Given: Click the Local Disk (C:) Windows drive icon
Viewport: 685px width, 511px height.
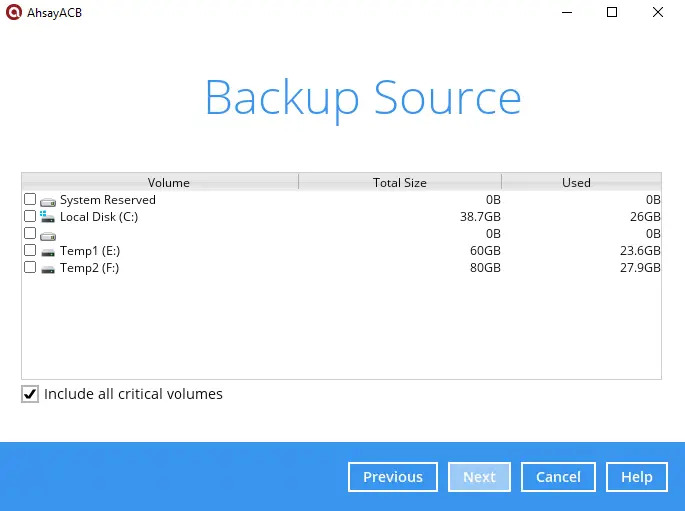Looking at the screenshot, I should (48, 217).
